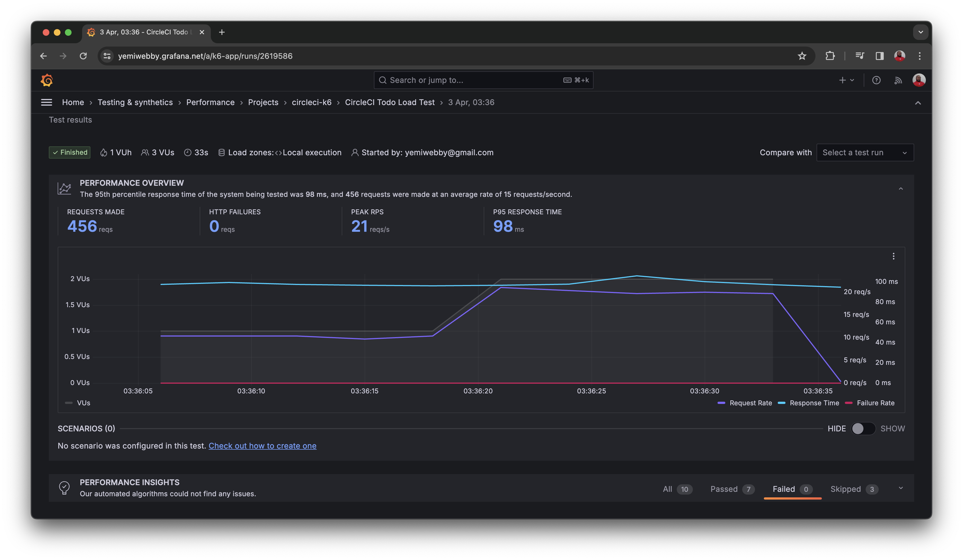Click the Home breadcrumb navigation item

(x=73, y=102)
